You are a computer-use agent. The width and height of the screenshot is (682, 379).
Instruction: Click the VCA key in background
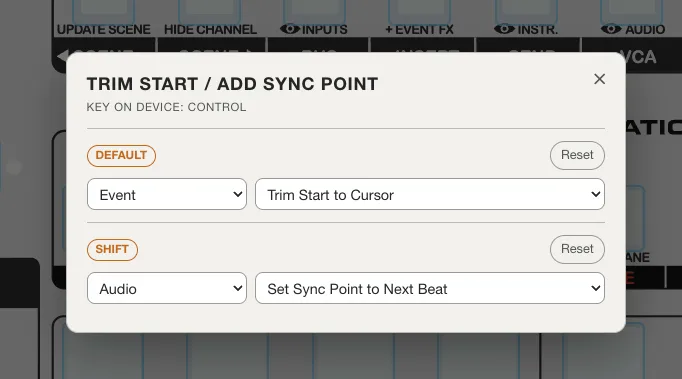click(x=638, y=56)
